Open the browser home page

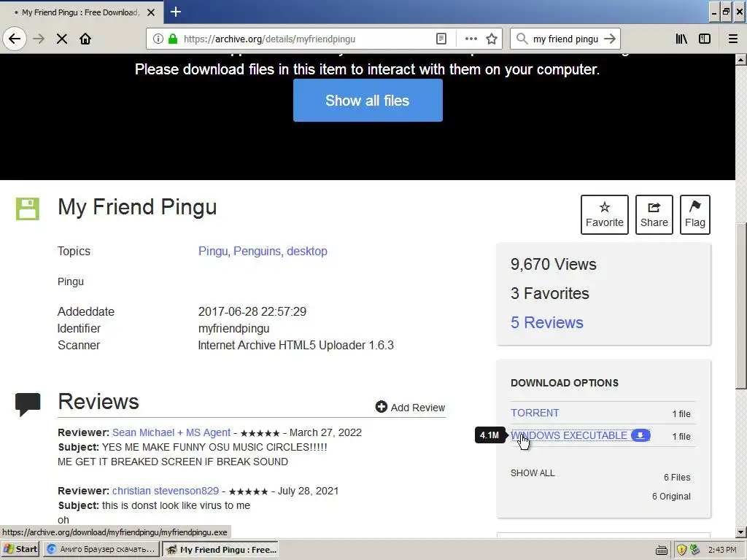point(85,39)
